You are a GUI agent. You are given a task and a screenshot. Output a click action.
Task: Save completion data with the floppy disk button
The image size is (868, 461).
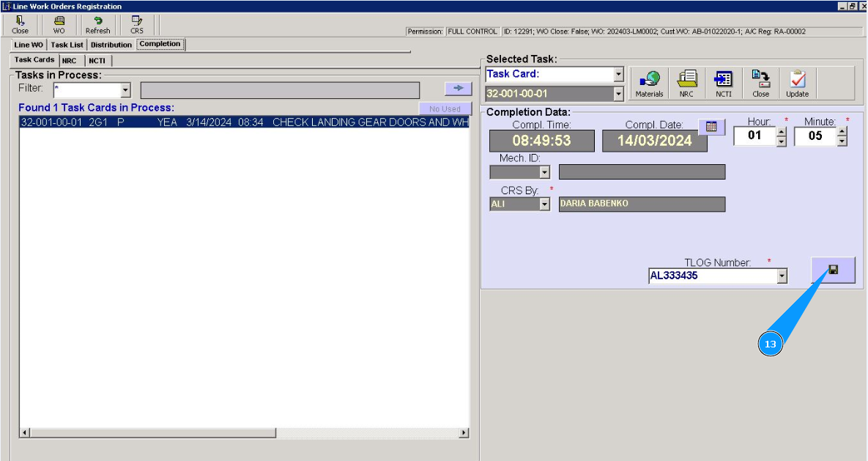click(833, 270)
